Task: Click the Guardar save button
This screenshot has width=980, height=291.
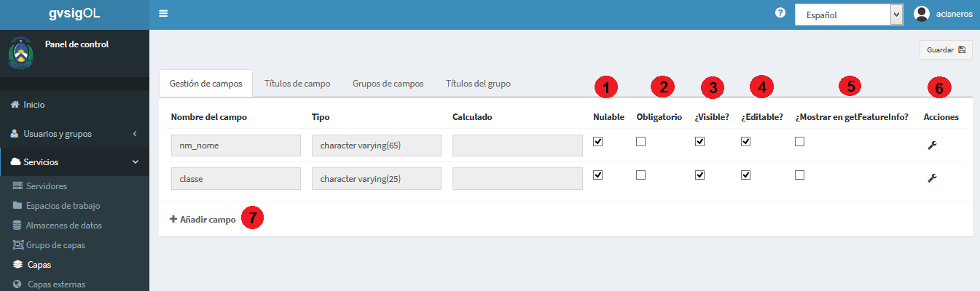Action: coord(946,50)
